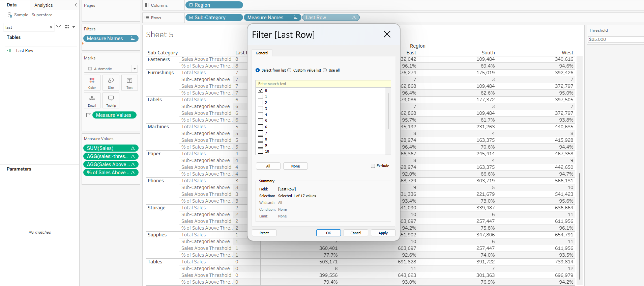Viewport: 644px width, 286px height.
Task: Click the 739,814 cell in the West column
Action: [564, 262]
